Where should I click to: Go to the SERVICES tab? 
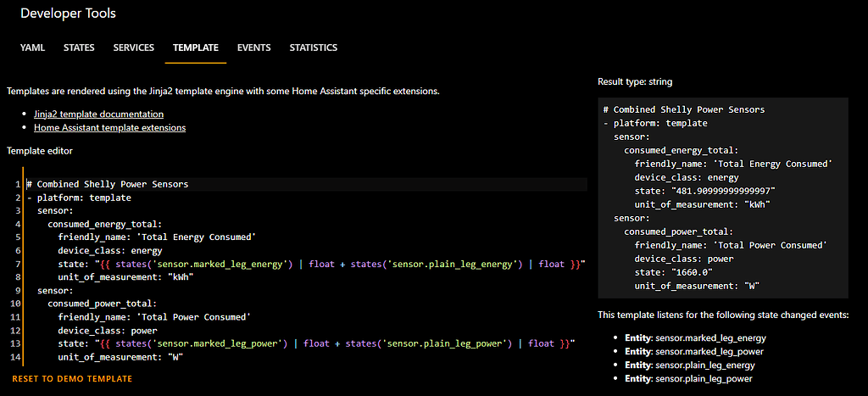coord(134,47)
